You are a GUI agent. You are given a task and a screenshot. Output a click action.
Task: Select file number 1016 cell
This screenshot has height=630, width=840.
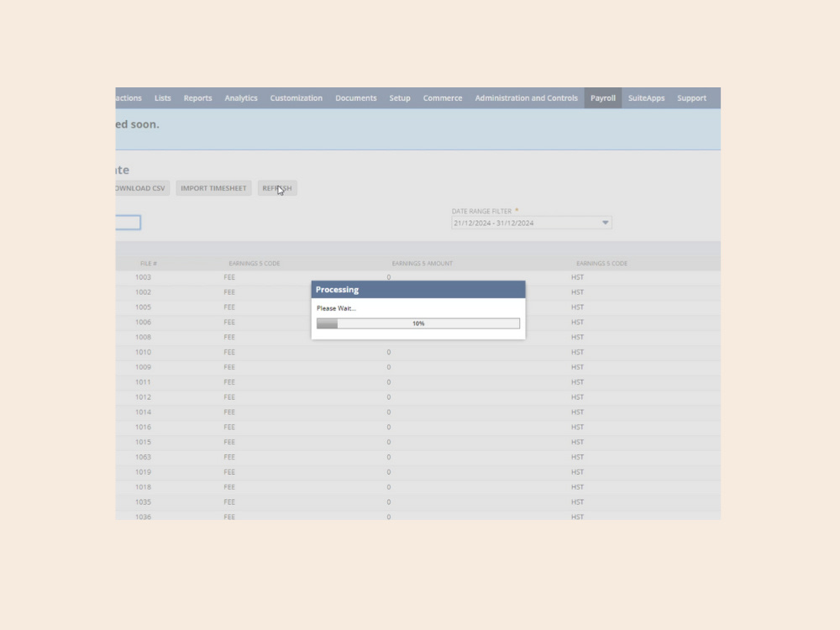(x=143, y=427)
